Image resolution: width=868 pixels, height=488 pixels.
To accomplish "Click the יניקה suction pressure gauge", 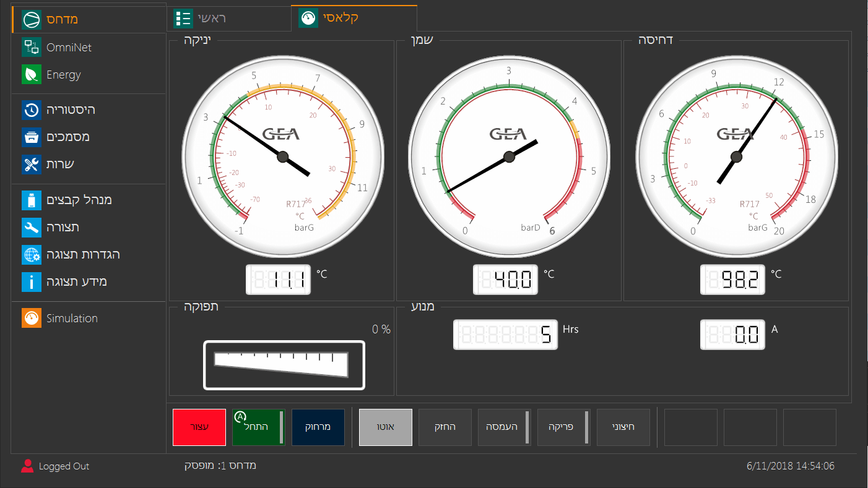I will [282, 156].
